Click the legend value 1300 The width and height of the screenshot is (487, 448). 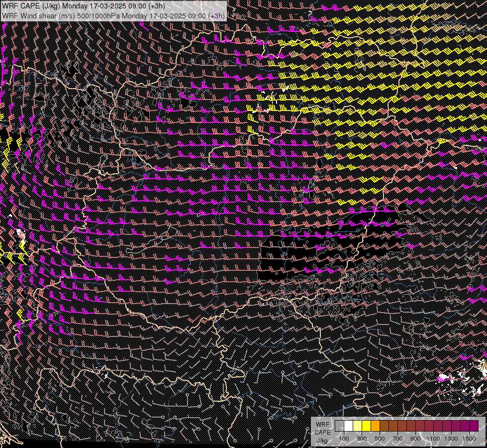(451, 439)
